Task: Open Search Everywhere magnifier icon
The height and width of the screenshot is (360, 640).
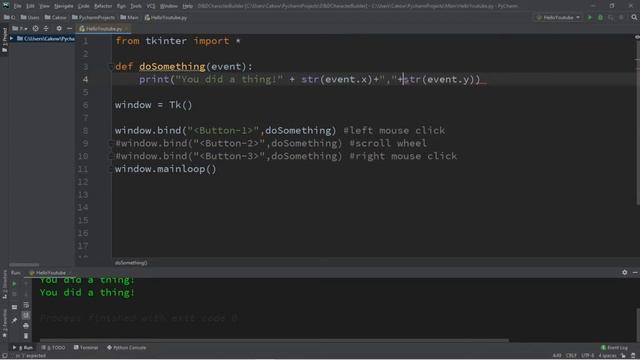Action: tap(634, 18)
